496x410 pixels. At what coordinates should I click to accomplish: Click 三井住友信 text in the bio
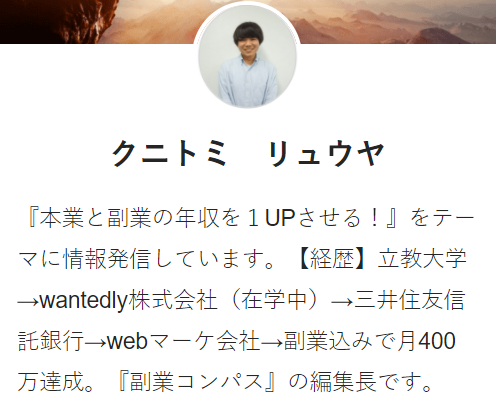(x=409, y=300)
